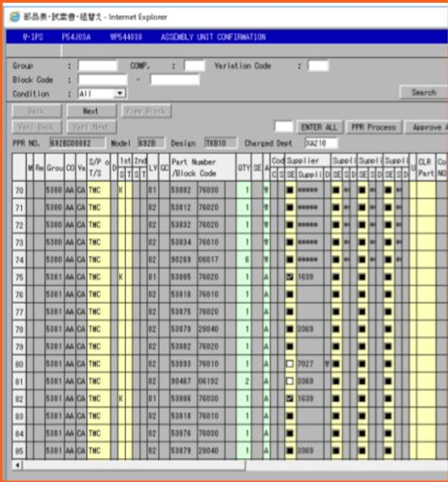The image size is (448, 482).
Task: Open the Condition dropdown showing All
Action: tap(120, 93)
